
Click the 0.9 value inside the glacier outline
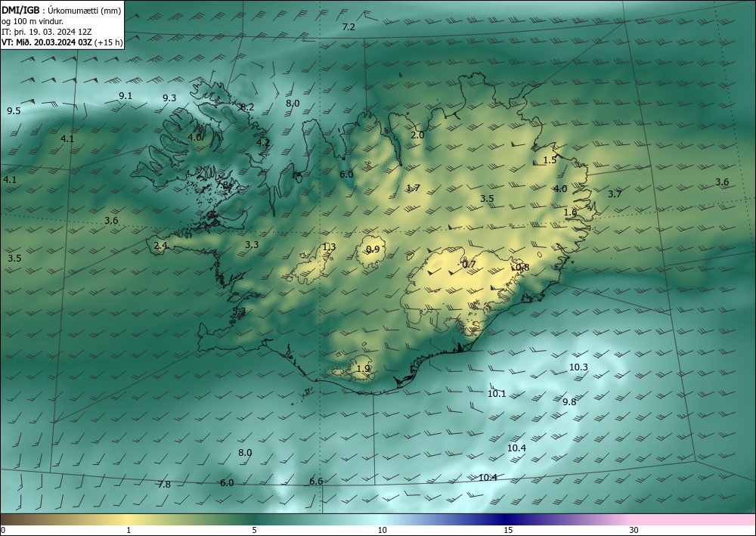(x=373, y=249)
